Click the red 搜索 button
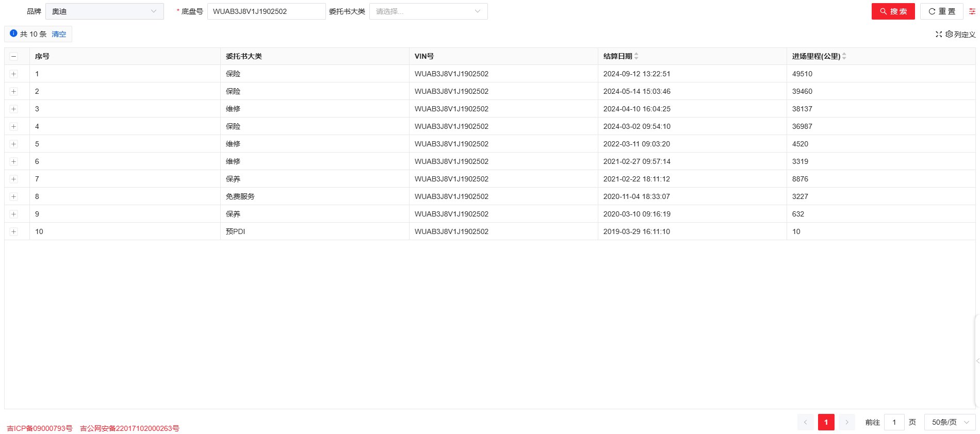 pyautogui.click(x=893, y=11)
